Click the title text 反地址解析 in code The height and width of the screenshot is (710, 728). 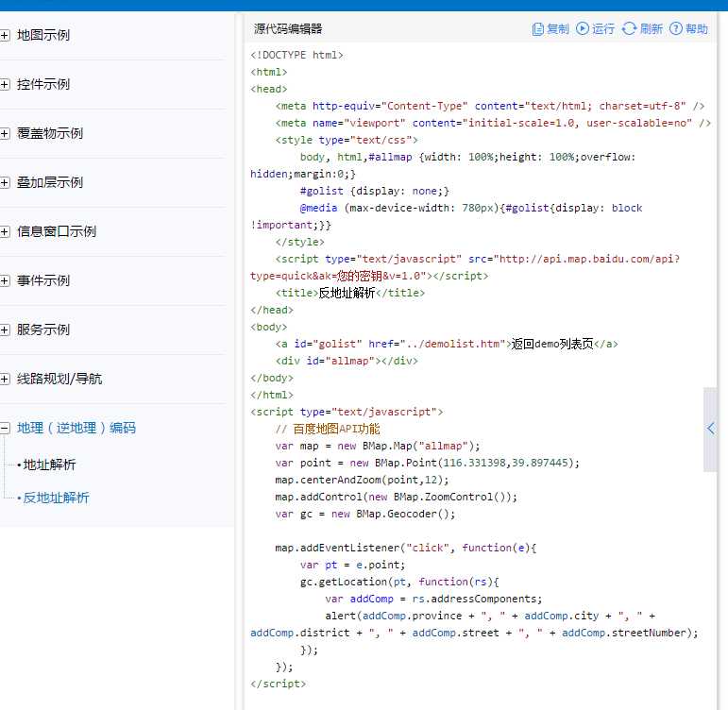coord(347,293)
